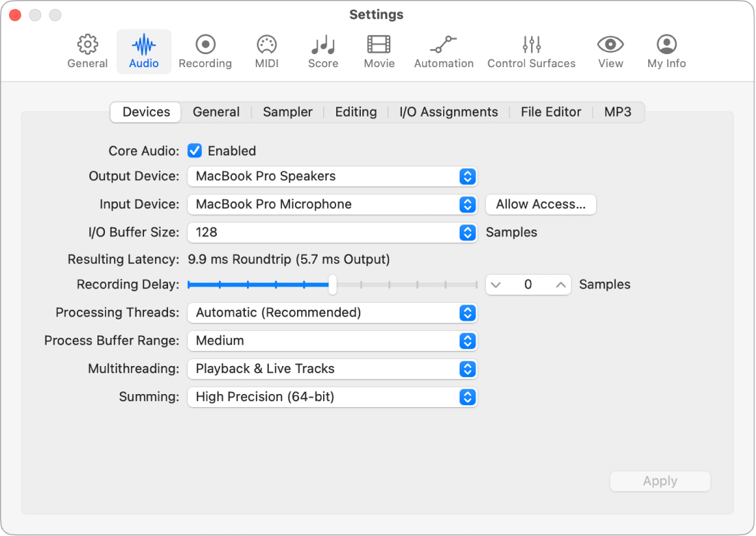Switch to the Sampler tab
The image size is (756, 536).
pyautogui.click(x=287, y=112)
